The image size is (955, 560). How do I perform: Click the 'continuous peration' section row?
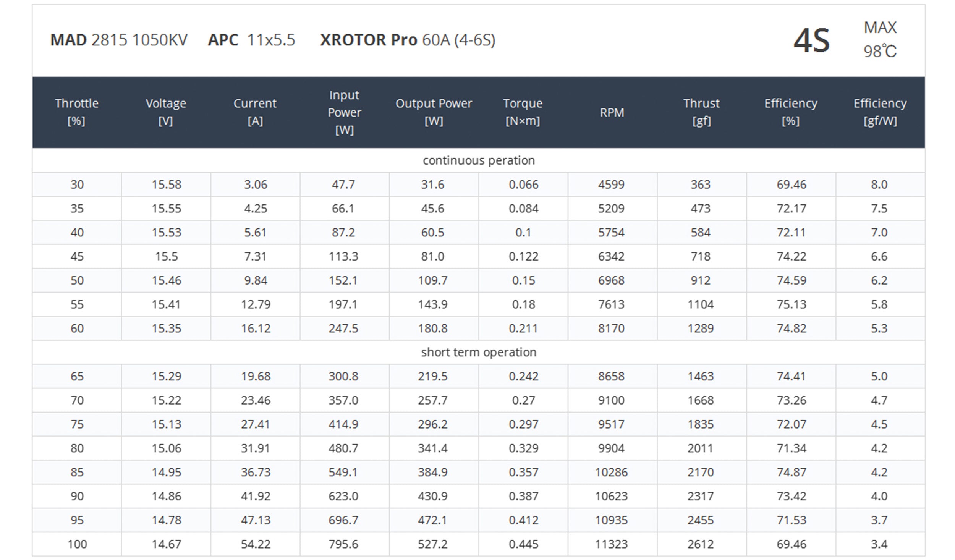coord(478,160)
